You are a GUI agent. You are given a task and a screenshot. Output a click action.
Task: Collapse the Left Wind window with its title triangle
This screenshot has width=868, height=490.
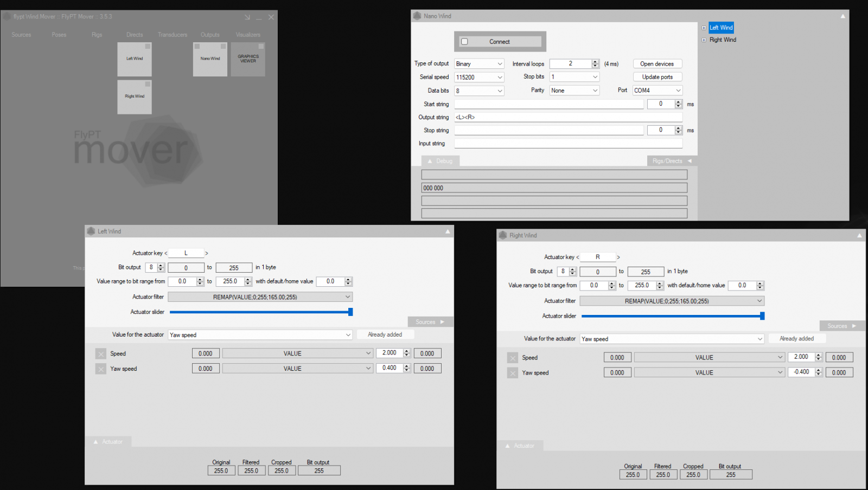click(448, 231)
